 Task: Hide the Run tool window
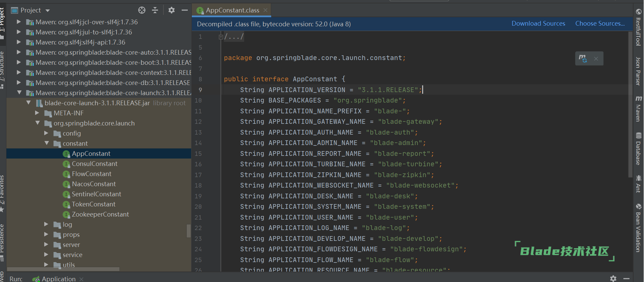click(626, 279)
